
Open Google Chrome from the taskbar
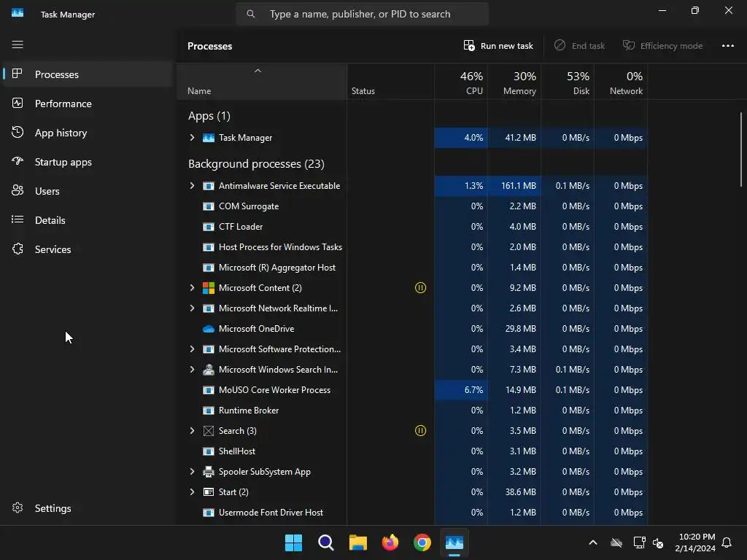point(422,542)
